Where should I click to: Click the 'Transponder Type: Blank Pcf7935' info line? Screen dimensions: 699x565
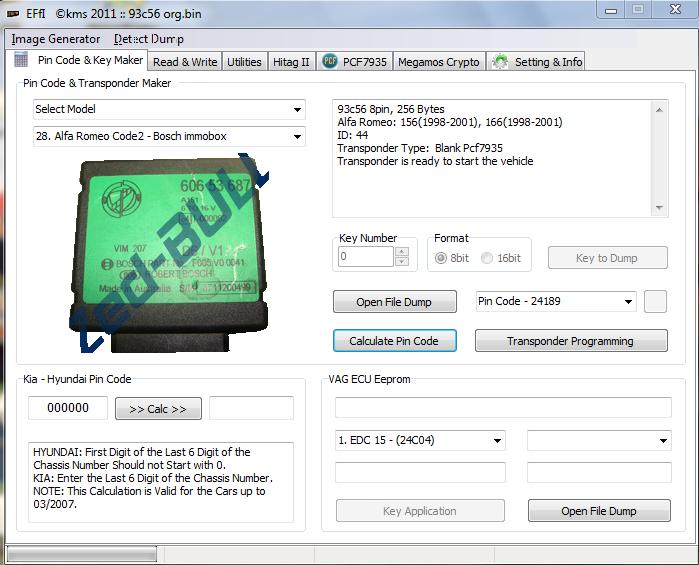coord(419,148)
